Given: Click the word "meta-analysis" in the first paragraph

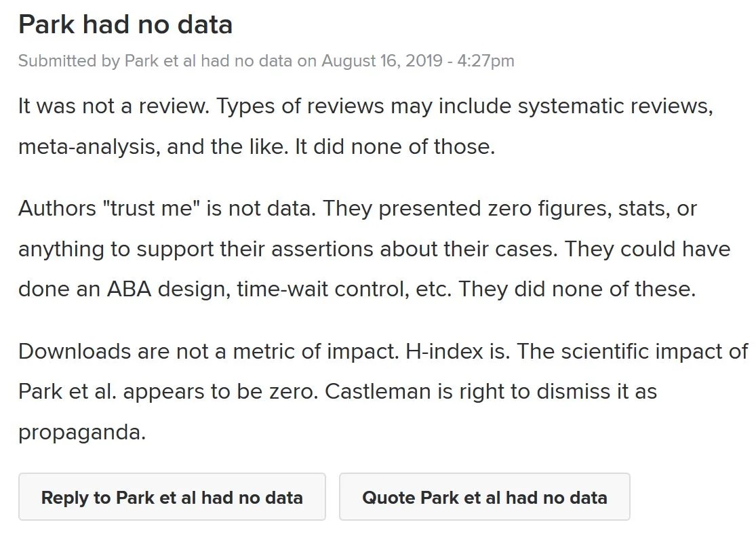Looking at the screenshot, I should [86, 147].
